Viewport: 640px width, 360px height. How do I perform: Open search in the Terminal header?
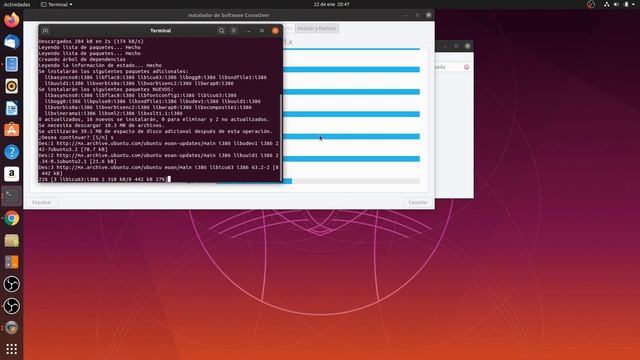(x=221, y=31)
